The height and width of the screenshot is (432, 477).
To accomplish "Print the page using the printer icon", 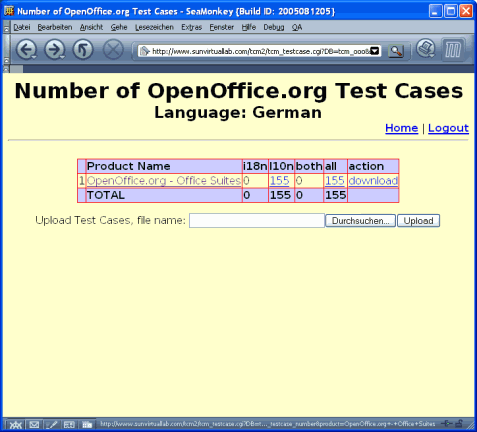I will 425,48.
